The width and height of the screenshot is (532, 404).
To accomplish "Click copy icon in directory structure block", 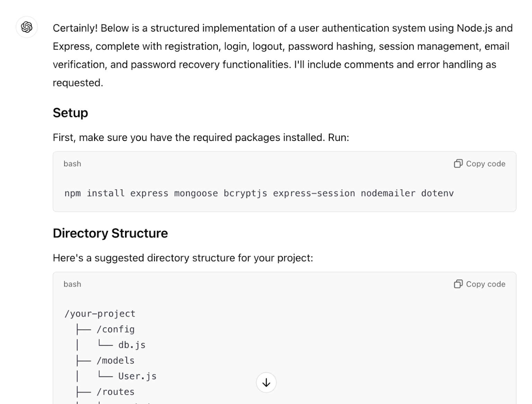I will pos(458,284).
